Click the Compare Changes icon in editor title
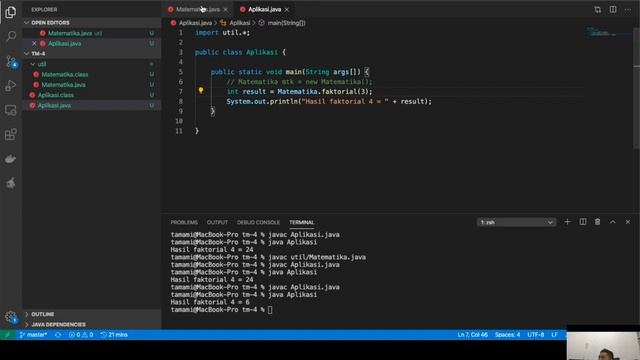Viewport: 640px width, 360px height. click(598, 9)
